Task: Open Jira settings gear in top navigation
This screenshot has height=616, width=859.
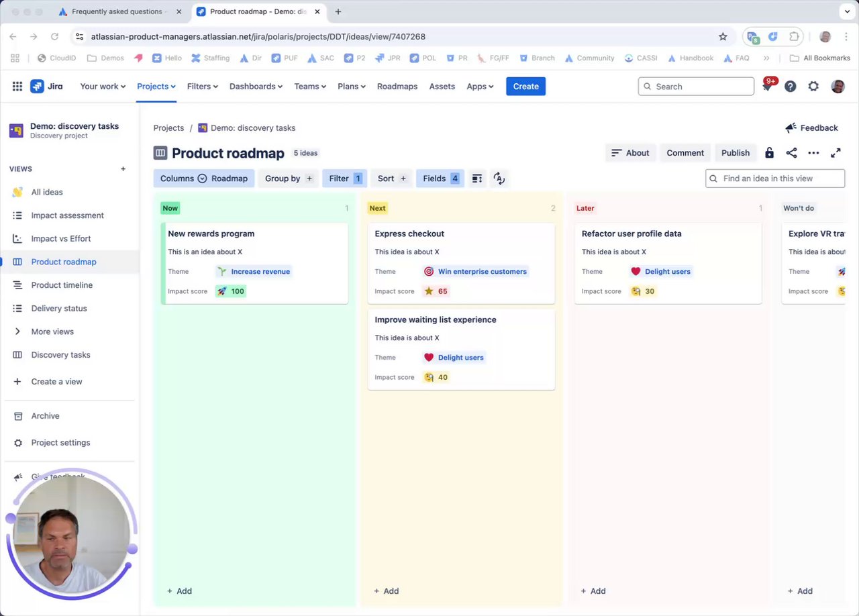Action: pos(813,86)
